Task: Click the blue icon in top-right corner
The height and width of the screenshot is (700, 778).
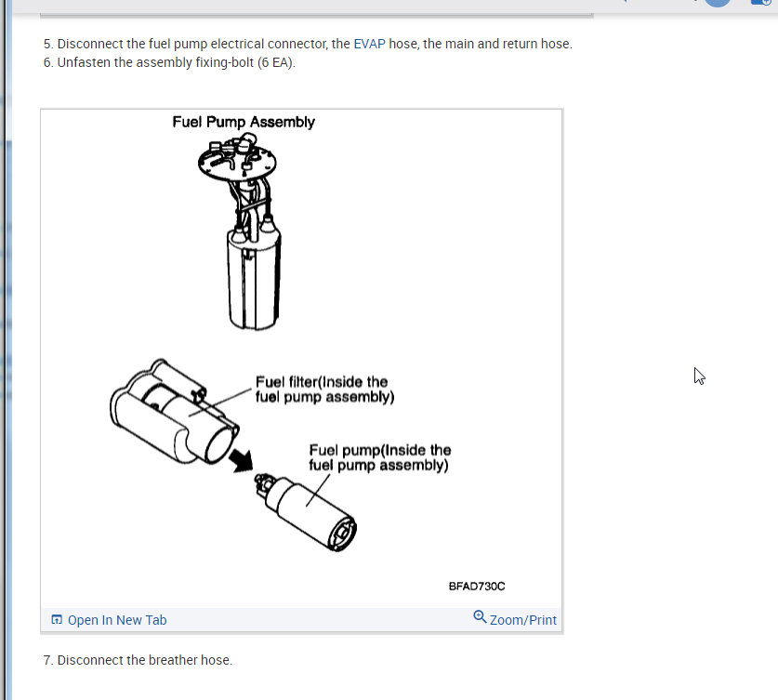Action: (761, 2)
